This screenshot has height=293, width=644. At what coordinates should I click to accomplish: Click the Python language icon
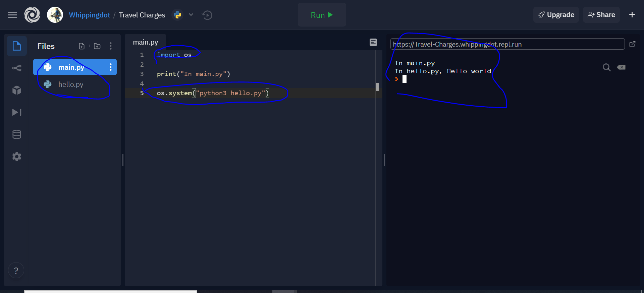coord(177,15)
